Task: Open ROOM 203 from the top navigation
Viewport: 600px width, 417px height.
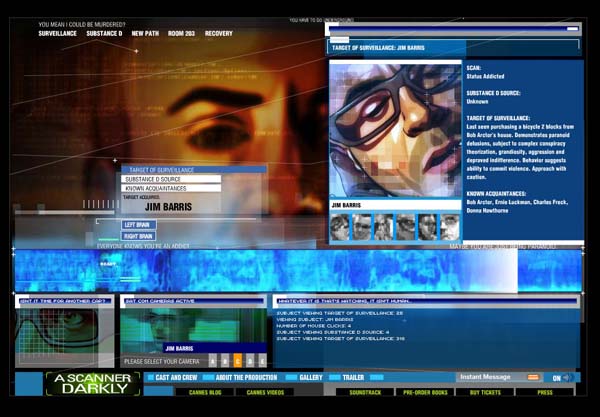Action: (181, 33)
